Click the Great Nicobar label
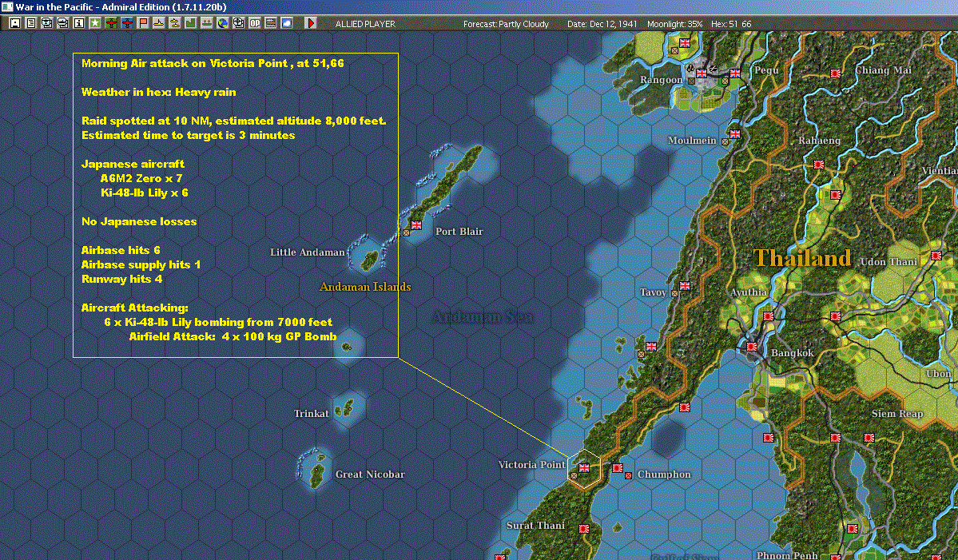The image size is (958, 560). click(370, 474)
